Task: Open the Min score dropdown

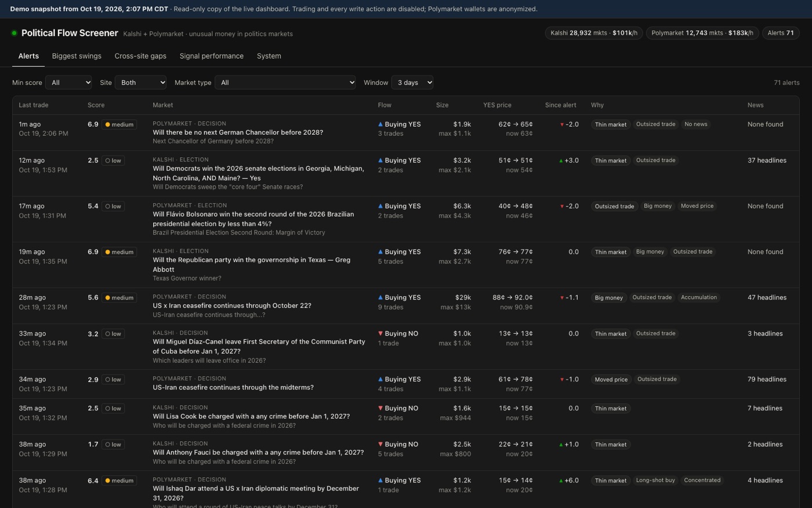Action: pos(68,82)
